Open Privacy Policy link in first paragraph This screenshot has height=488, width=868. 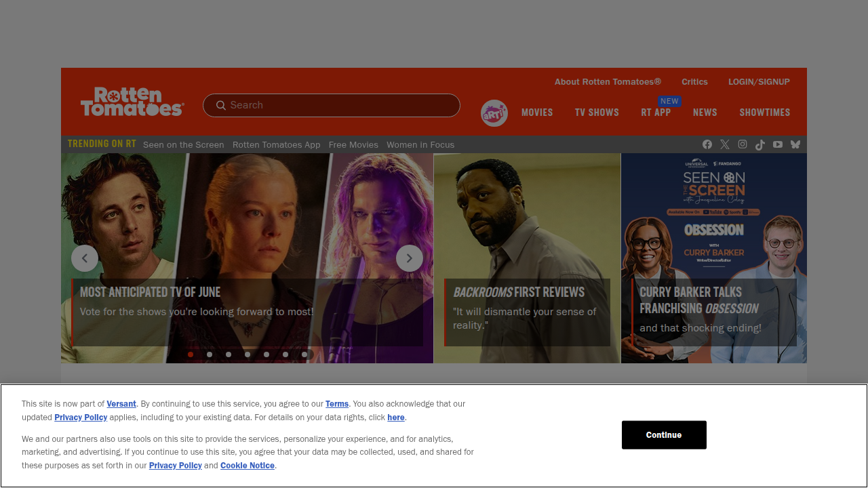coord(81,418)
